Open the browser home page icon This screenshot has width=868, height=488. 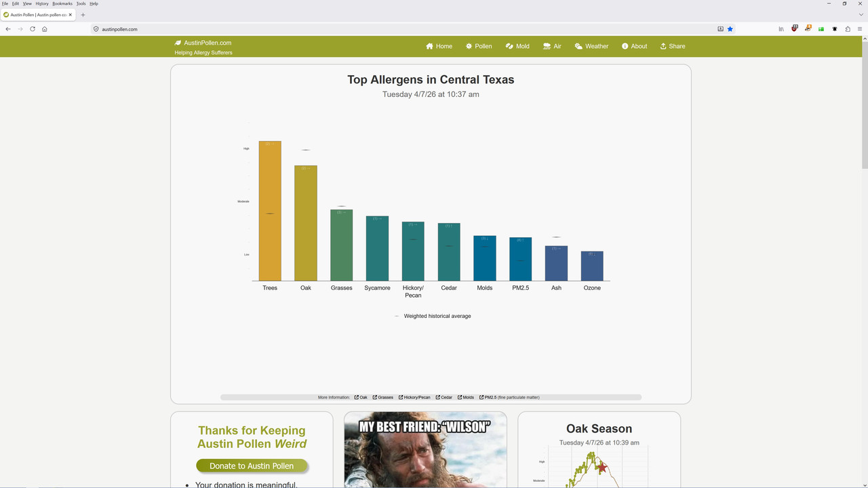45,29
